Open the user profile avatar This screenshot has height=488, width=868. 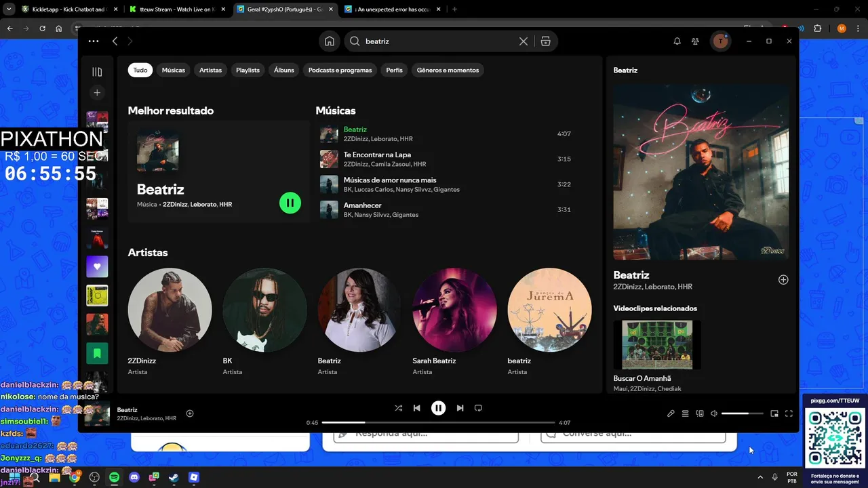pyautogui.click(x=720, y=41)
